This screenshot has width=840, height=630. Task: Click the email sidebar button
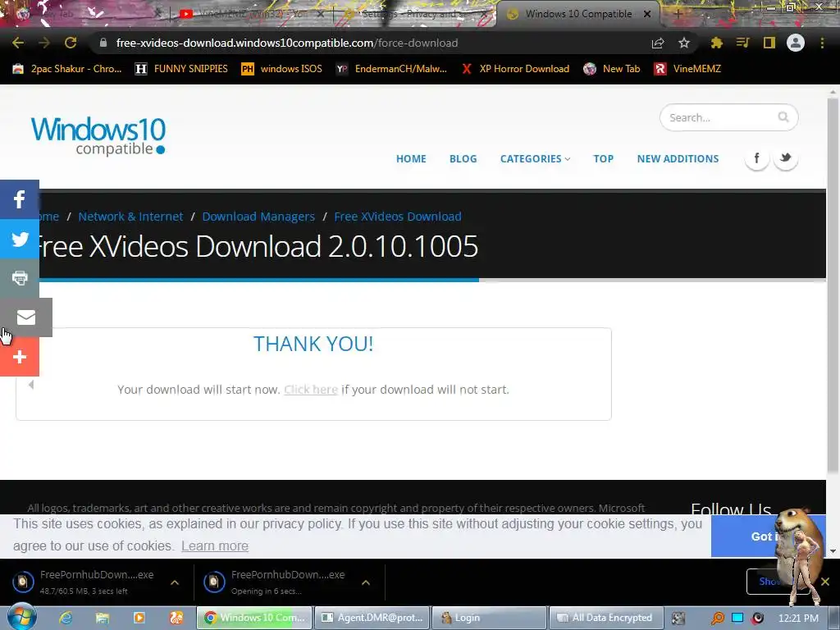[25, 317]
